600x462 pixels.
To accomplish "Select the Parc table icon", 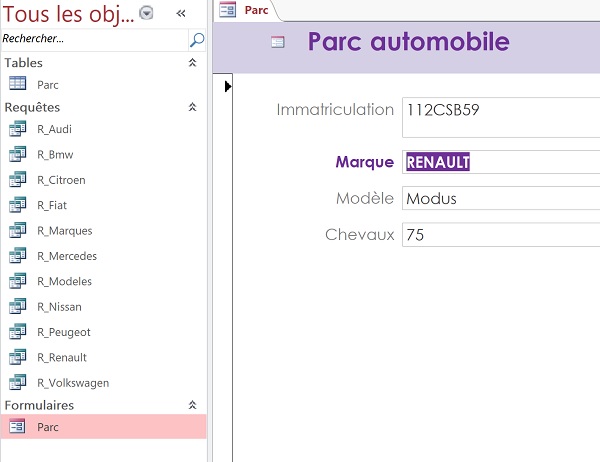I will (x=18, y=83).
